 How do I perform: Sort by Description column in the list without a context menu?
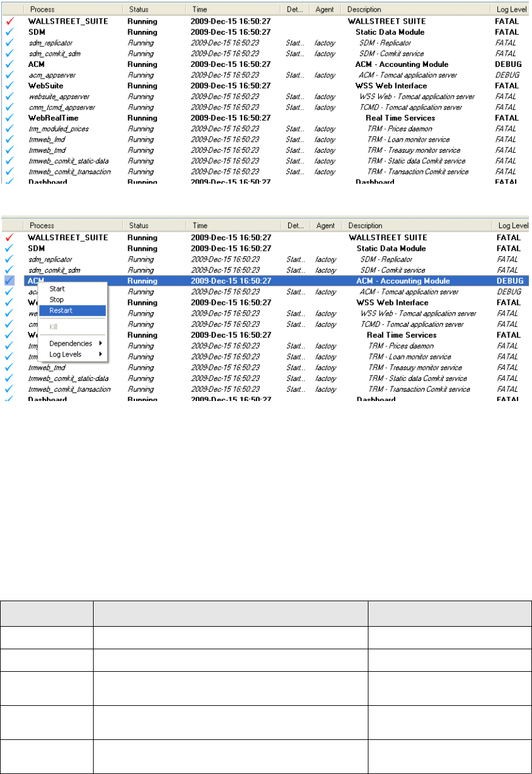pos(416,10)
